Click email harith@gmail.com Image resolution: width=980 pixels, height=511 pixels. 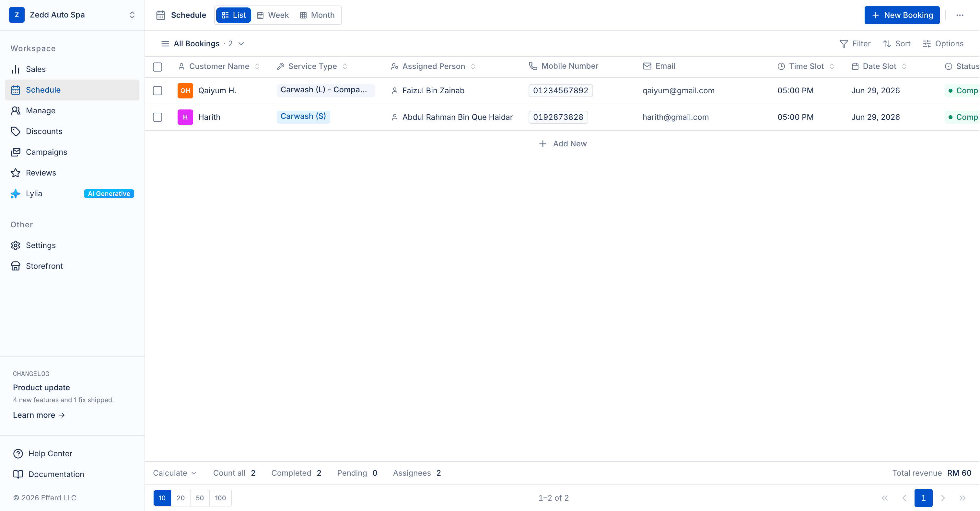(676, 117)
